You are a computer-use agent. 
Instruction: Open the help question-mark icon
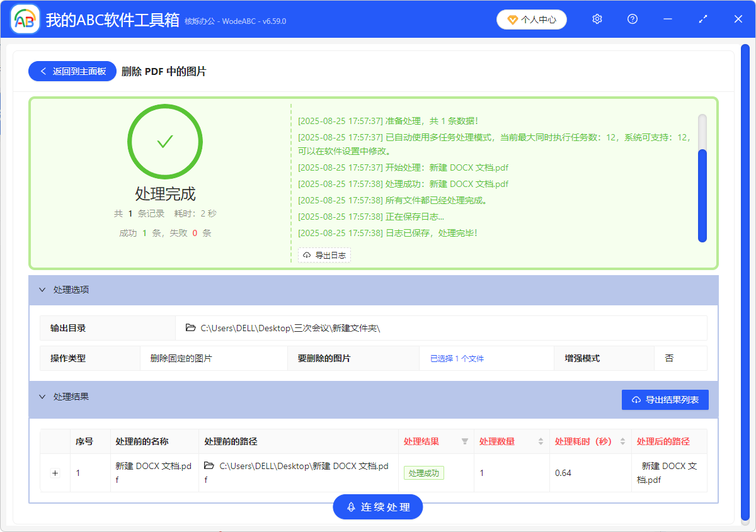click(x=632, y=19)
